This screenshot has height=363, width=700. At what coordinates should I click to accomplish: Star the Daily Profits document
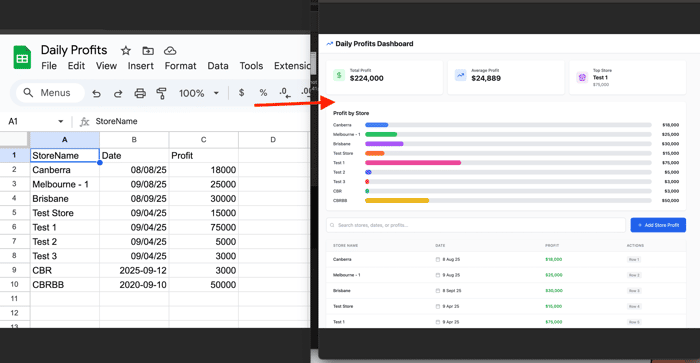point(126,50)
